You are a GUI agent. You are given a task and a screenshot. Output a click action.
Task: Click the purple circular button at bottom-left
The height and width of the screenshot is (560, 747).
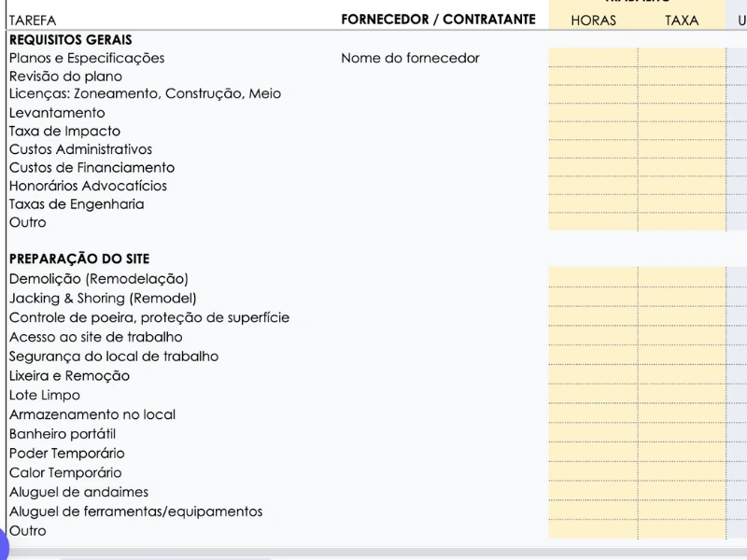click(x=3, y=544)
